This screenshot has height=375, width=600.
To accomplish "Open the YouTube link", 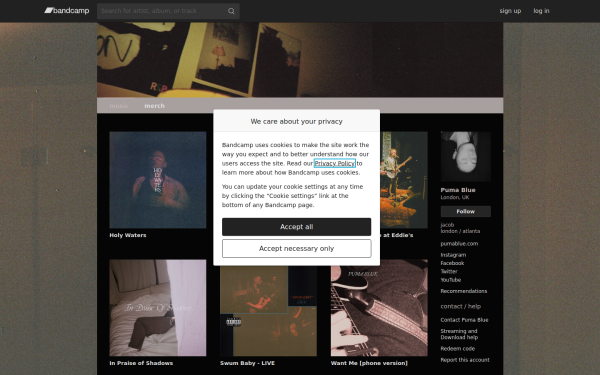I will 451,280.
